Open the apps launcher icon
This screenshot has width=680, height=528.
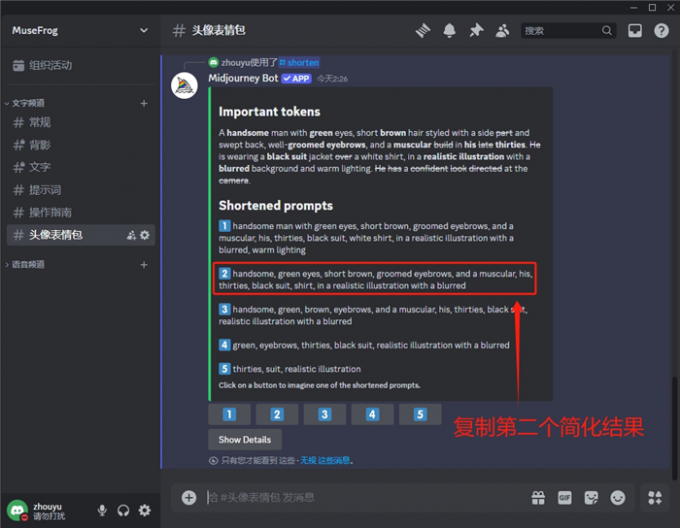click(x=655, y=498)
